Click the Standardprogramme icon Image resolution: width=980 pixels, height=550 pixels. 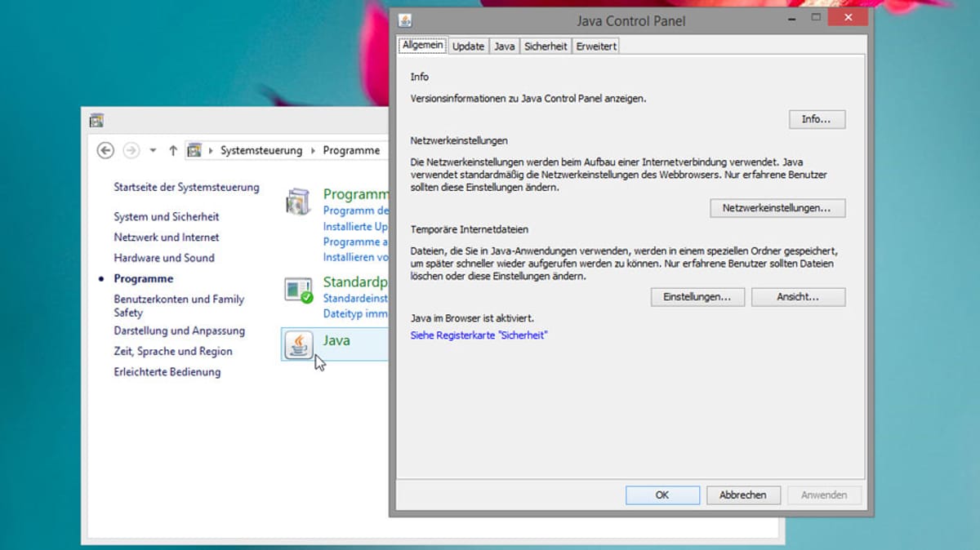(x=297, y=289)
